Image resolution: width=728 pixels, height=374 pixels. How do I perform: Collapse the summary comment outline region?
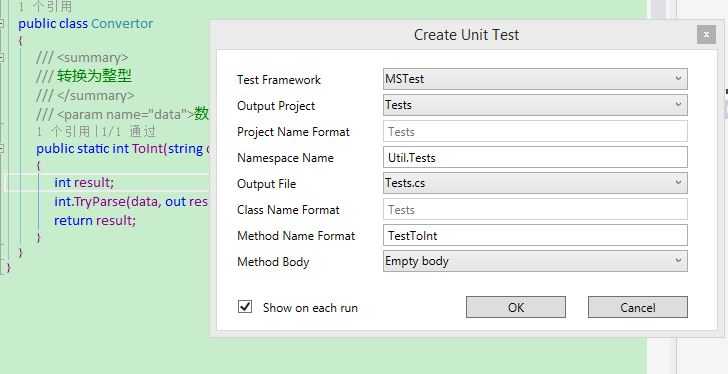pos(2,58)
